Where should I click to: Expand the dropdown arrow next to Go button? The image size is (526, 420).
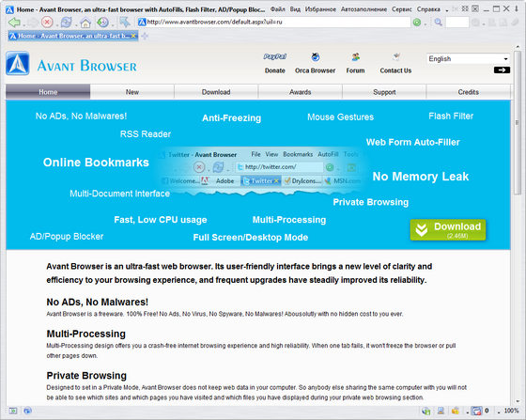tap(425, 24)
